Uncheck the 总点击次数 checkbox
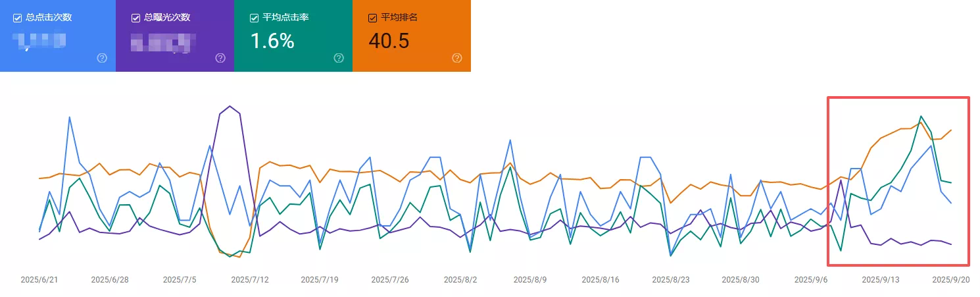The image size is (980, 297). pos(18,18)
